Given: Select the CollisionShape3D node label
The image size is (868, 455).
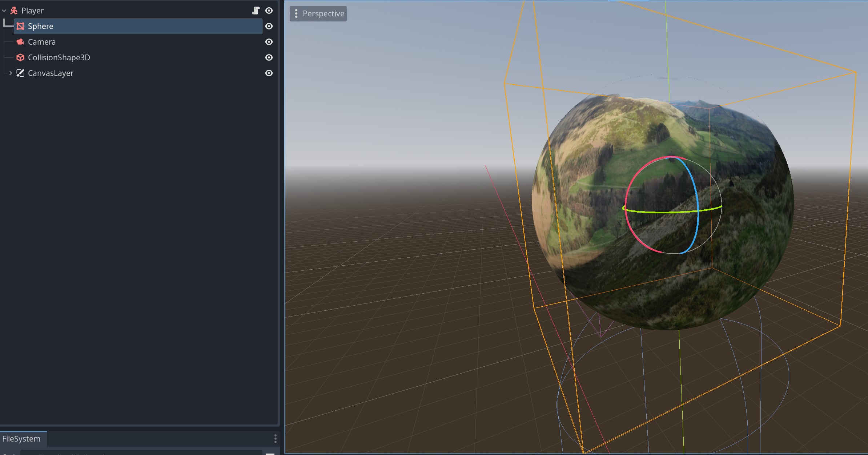Looking at the screenshot, I should point(59,57).
